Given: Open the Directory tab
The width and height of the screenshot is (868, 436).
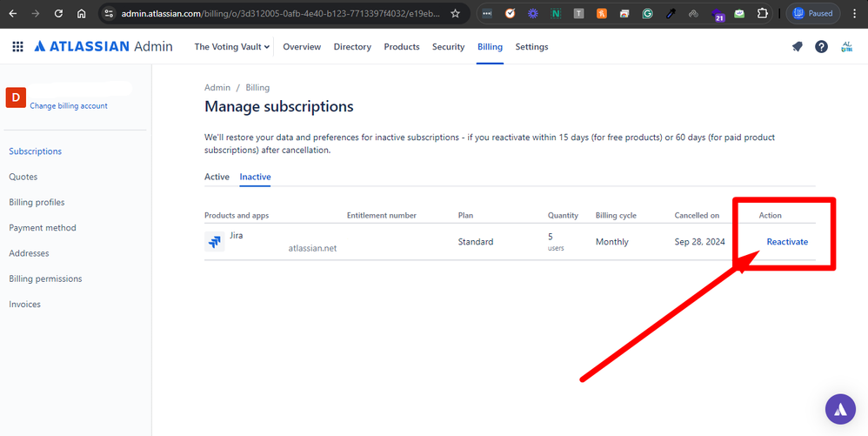Looking at the screenshot, I should pyautogui.click(x=352, y=46).
